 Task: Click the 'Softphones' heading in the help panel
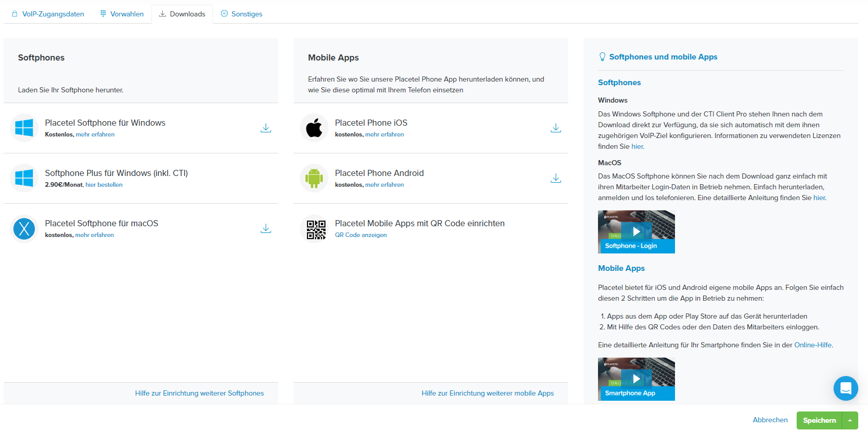pyautogui.click(x=619, y=83)
